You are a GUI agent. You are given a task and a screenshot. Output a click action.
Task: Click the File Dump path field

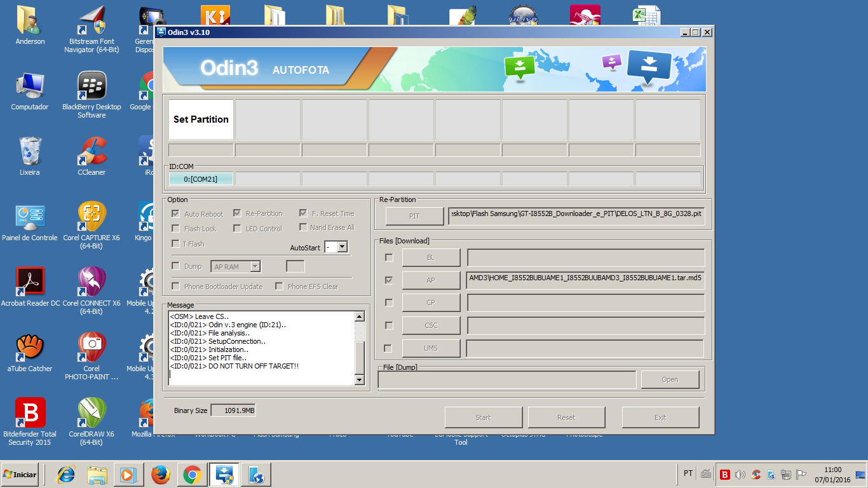[507, 379]
